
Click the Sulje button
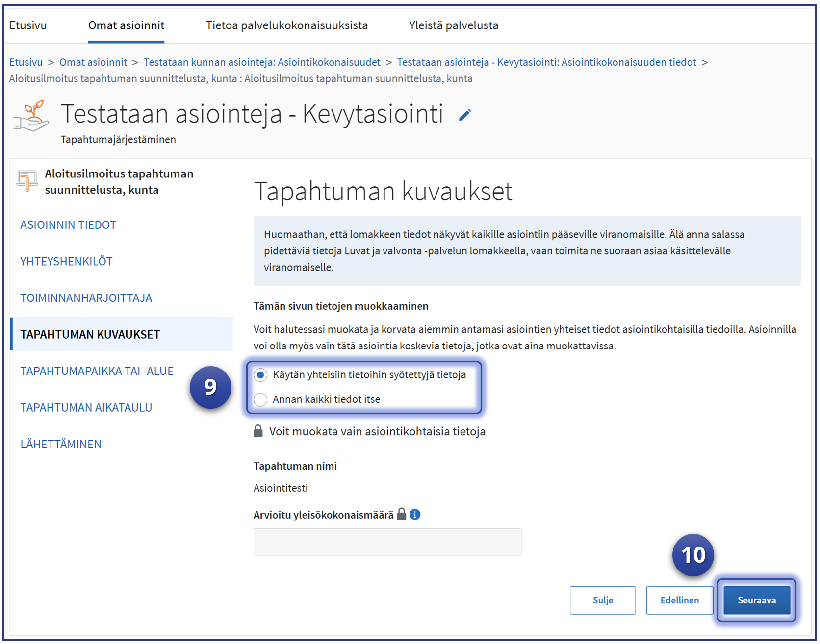click(x=602, y=600)
